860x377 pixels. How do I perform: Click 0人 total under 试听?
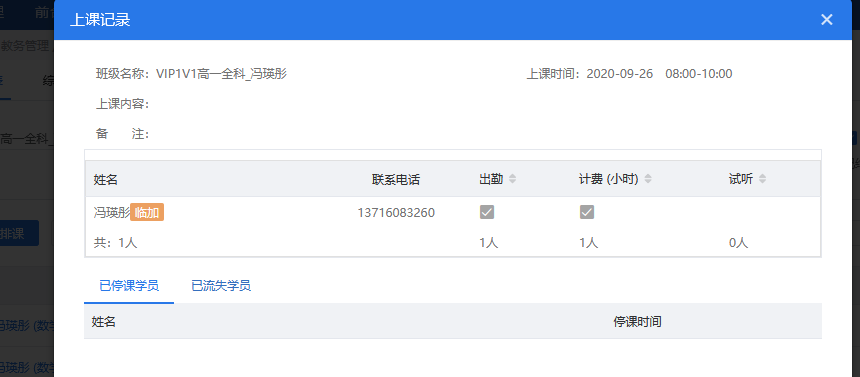(x=738, y=243)
